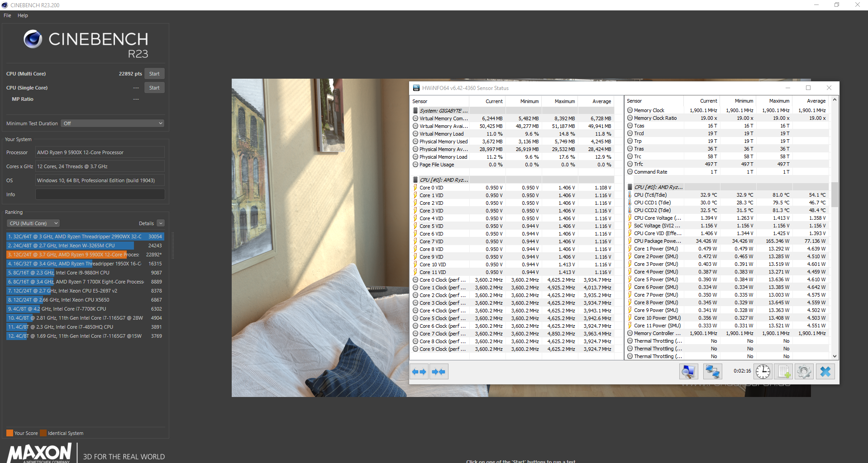Start the CPU (Multi Core) test

154,74
